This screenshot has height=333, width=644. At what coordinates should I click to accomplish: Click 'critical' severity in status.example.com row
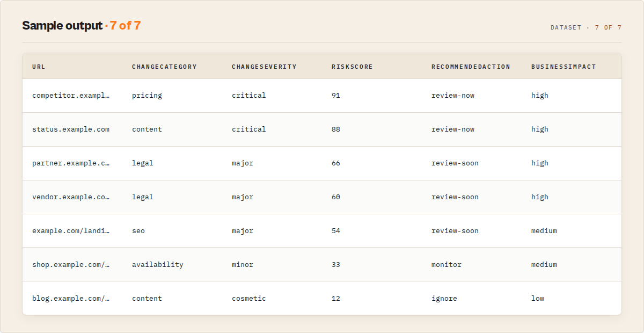249,129
